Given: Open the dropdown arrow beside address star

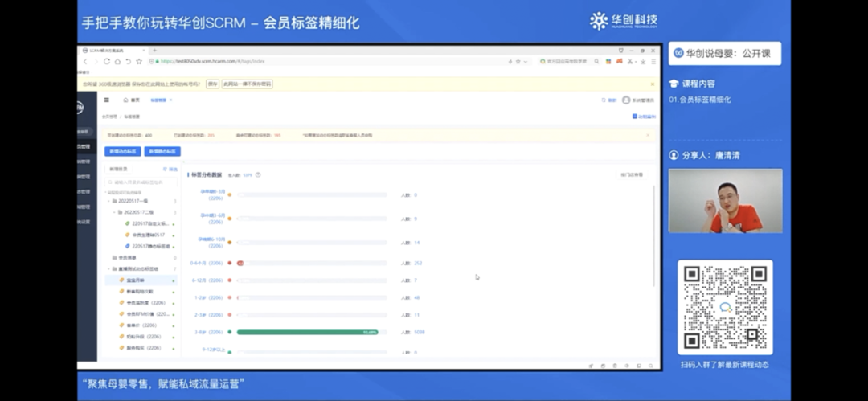Looking at the screenshot, I should (526, 62).
